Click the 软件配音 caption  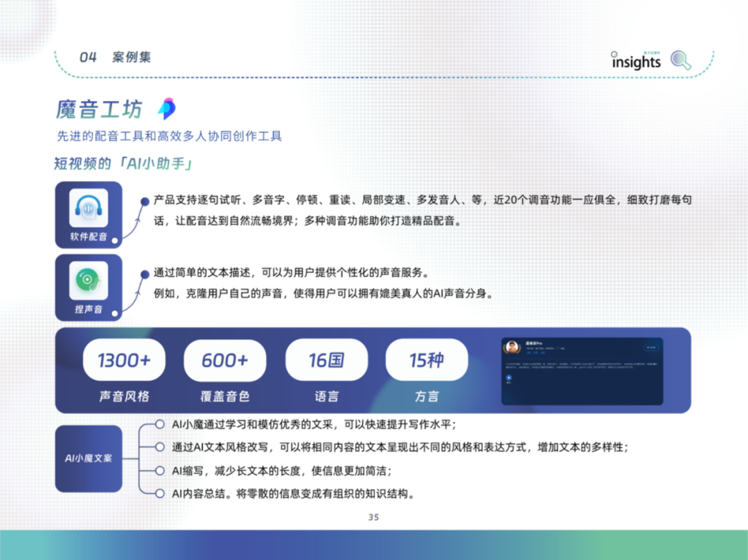click(89, 237)
